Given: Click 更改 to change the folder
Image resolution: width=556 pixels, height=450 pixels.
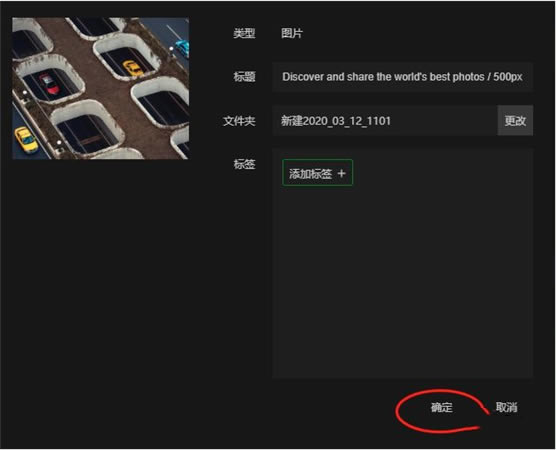Looking at the screenshot, I should click(515, 121).
